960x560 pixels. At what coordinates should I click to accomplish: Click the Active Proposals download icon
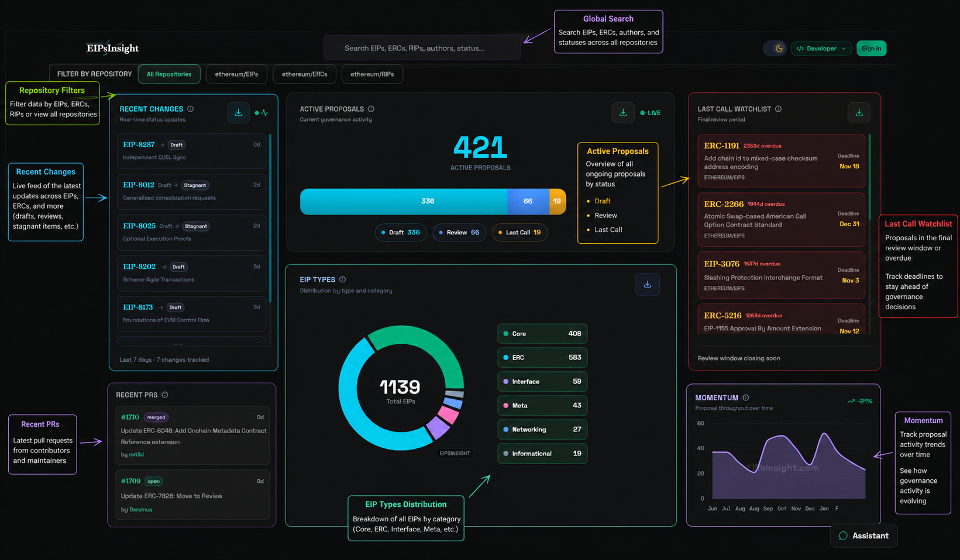click(x=623, y=113)
